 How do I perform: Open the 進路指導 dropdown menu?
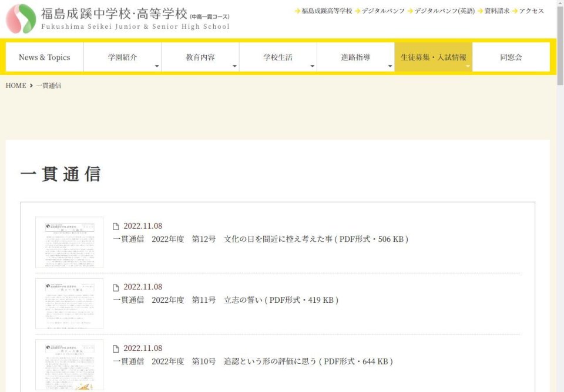pos(355,58)
